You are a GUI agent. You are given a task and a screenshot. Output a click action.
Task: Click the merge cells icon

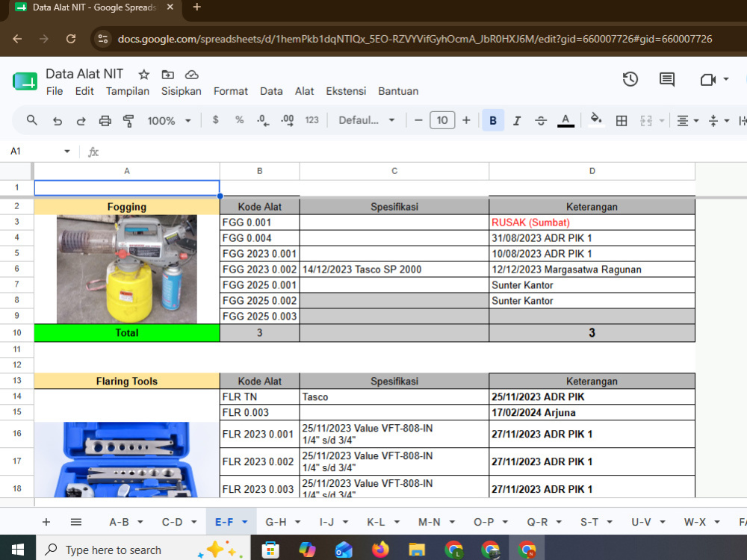(x=646, y=121)
